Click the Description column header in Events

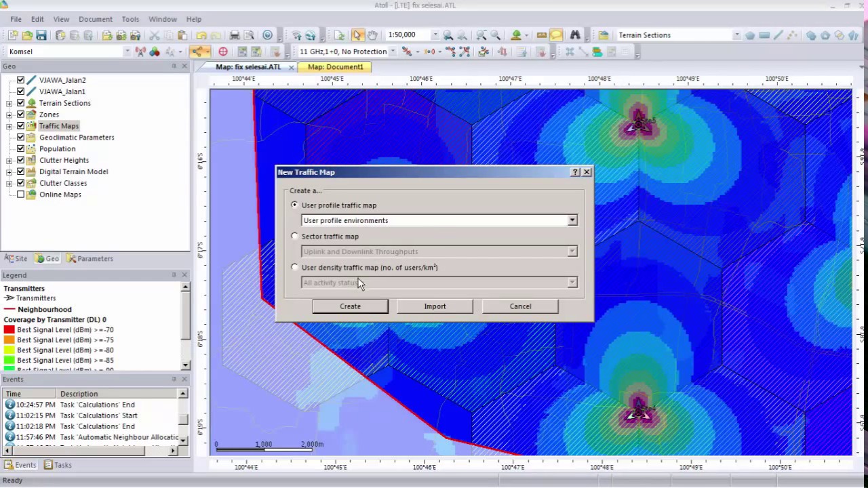click(117, 394)
